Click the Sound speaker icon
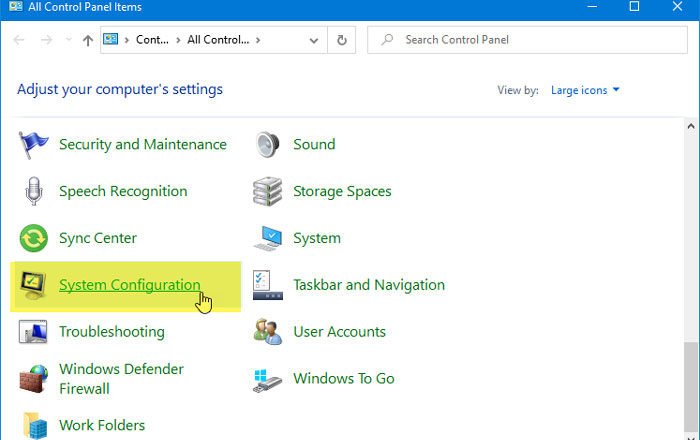This screenshot has width=700, height=440. click(x=268, y=145)
